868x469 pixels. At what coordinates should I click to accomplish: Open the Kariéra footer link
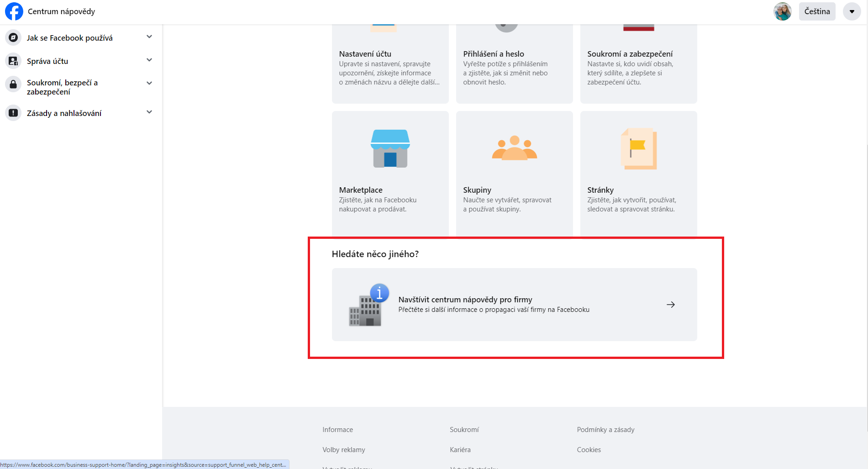pos(460,450)
